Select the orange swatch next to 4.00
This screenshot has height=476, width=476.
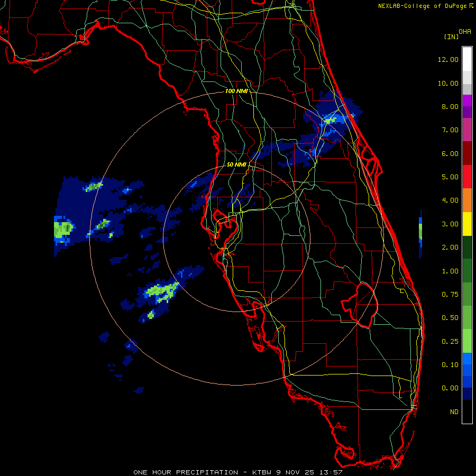coord(467,200)
